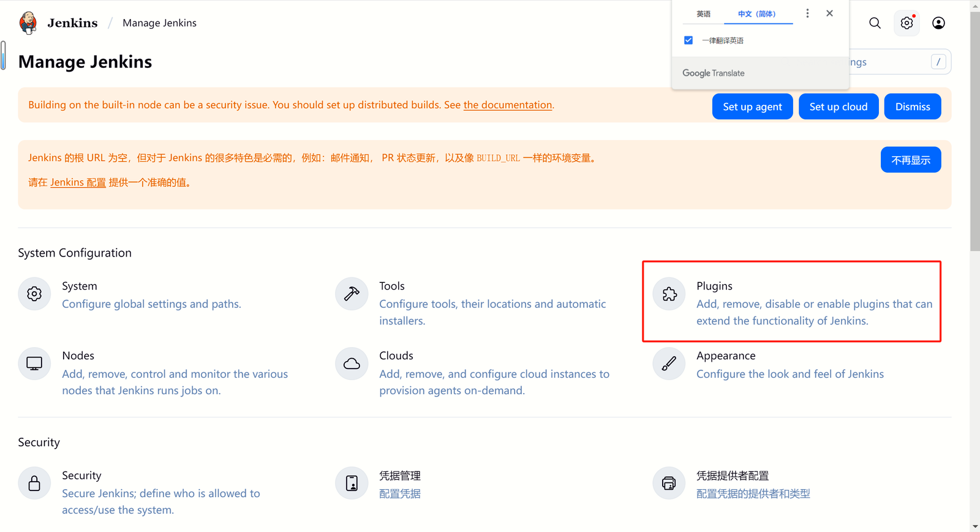Open the Plugins item title
Screen dimensions: 980x532
[x=714, y=286]
